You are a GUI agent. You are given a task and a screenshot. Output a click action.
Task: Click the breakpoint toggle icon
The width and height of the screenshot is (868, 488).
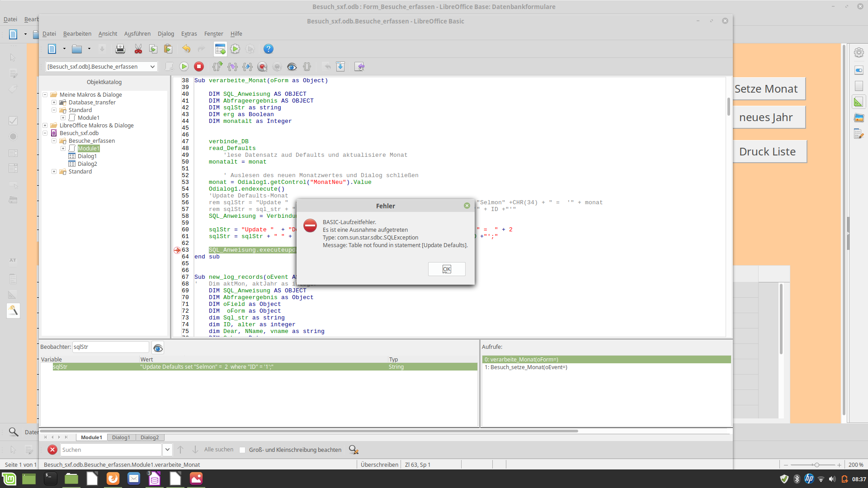click(x=262, y=67)
